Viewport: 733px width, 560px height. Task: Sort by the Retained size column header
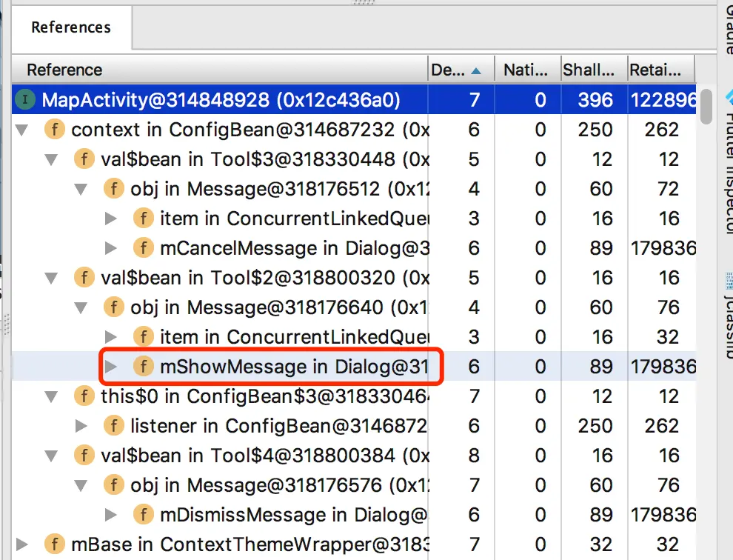(661, 70)
